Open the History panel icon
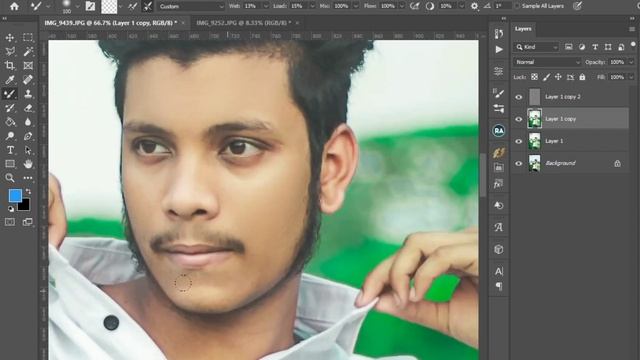Image resolution: width=640 pixels, height=360 pixels. (x=498, y=33)
